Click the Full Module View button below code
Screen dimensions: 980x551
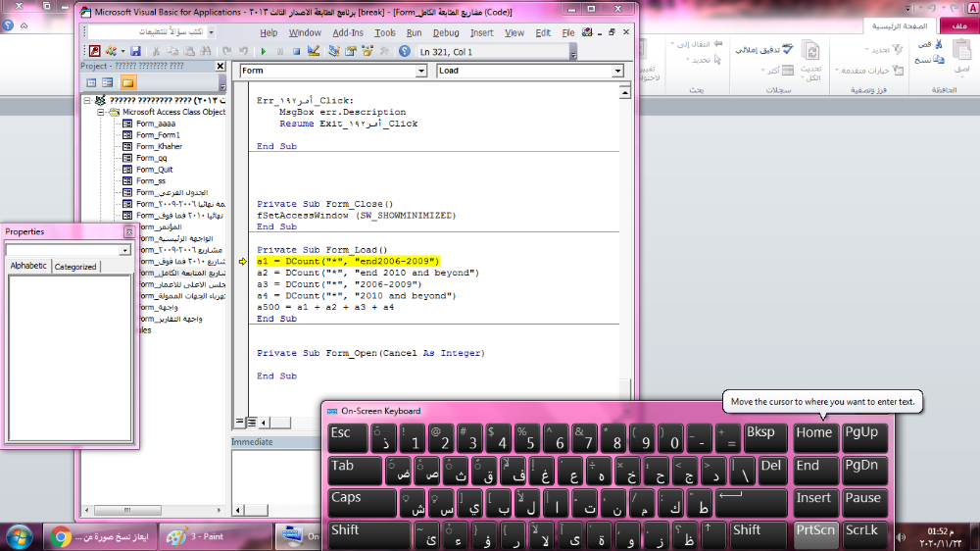pyautogui.click(x=251, y=423)
